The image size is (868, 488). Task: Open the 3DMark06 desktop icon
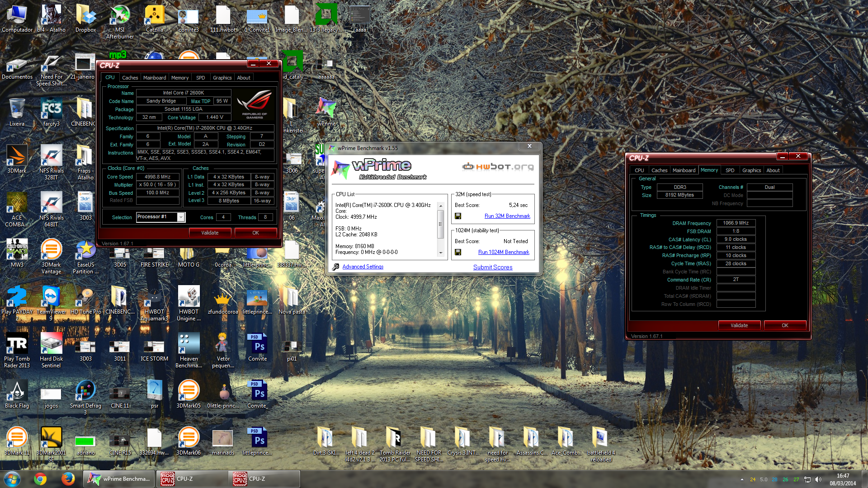(189, 441)
